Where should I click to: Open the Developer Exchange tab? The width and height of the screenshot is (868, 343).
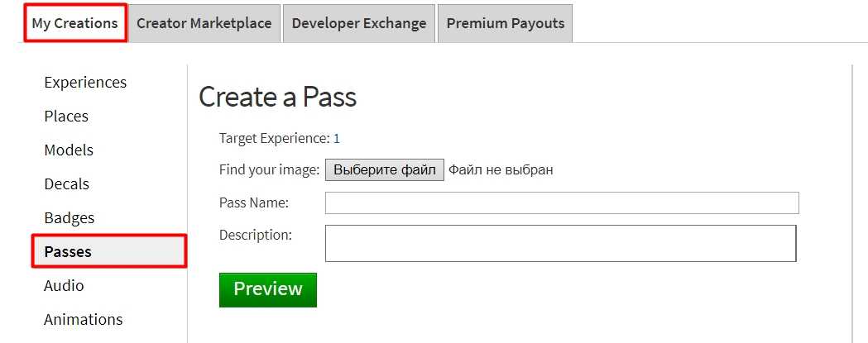point(359,23)
